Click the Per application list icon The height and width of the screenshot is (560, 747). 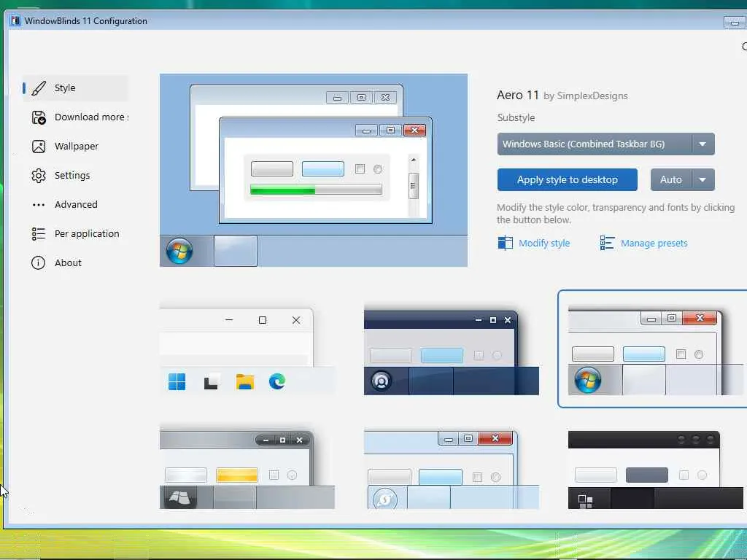coord(39,234)
